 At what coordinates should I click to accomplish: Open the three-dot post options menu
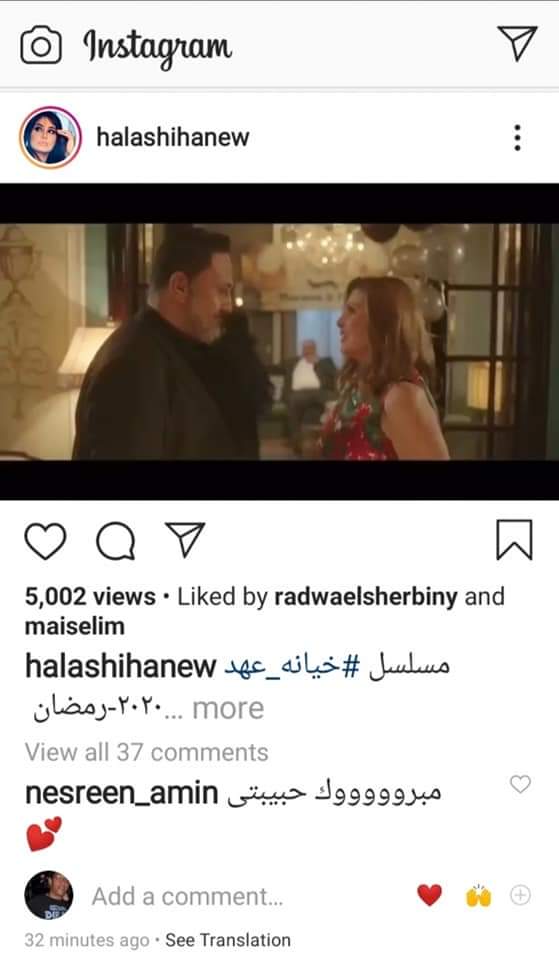point(517,138)
